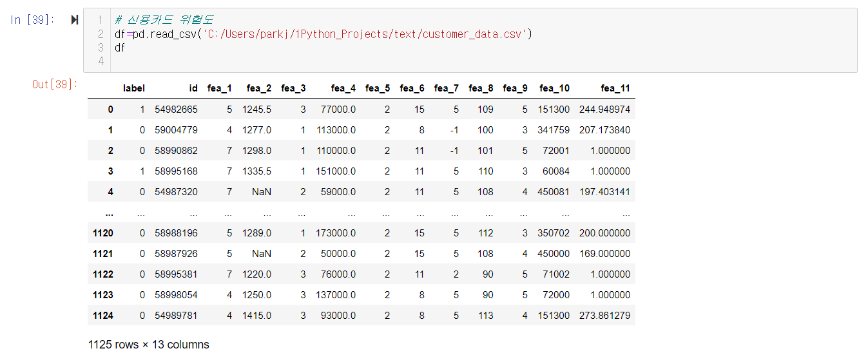Image resolution: width=868 pixels, height=362 pixels.
Task: Click fea_10 value 60084
Action: pos(557,171)
